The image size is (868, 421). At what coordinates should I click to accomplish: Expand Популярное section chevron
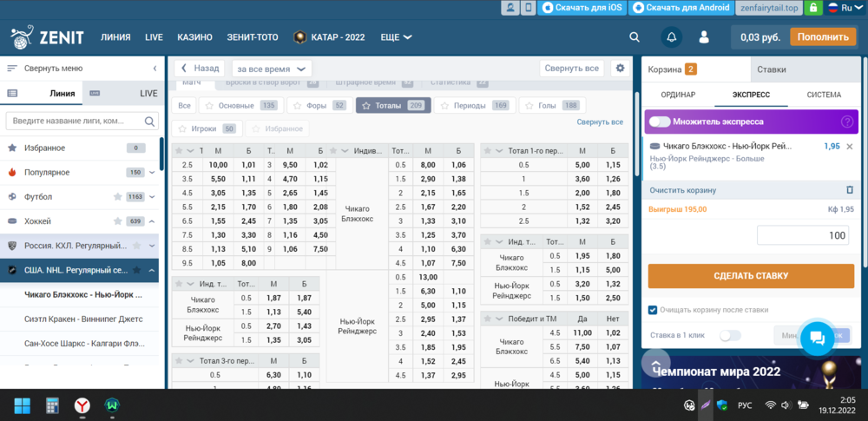point(152,172)
